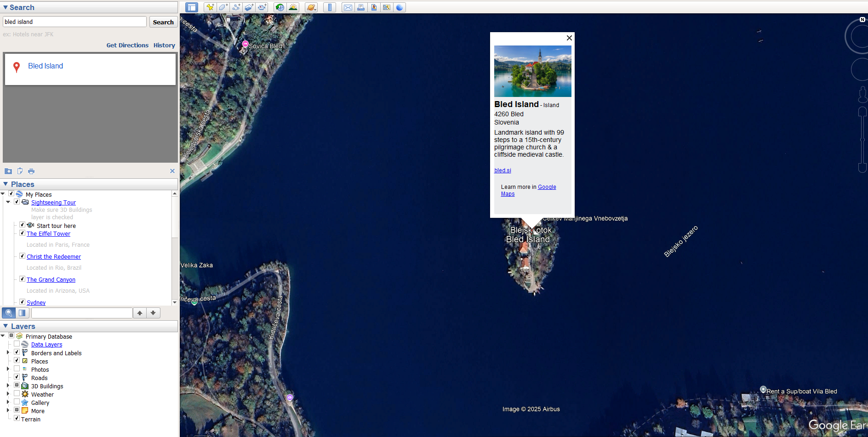Hide the sidebar using toolbar icon
Screen dimensions: 868x437
pyautogui.click(x=192, y=7)
